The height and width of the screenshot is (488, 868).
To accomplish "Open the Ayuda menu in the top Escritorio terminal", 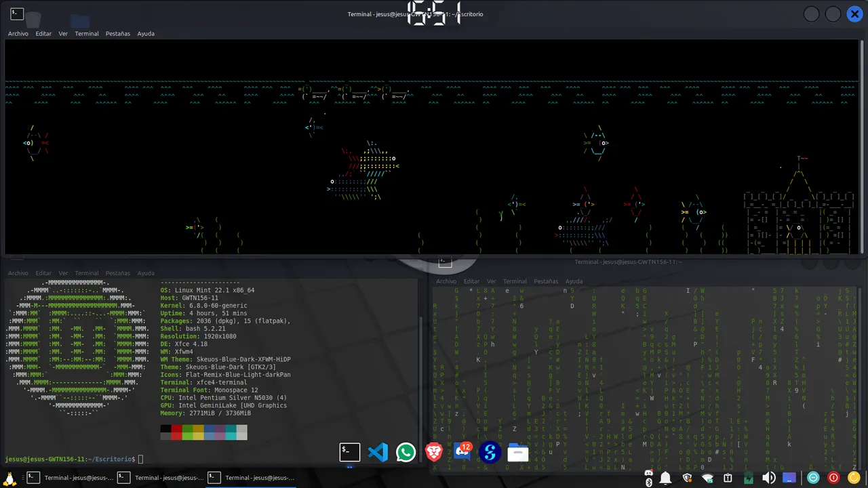I will click(146, 33).
